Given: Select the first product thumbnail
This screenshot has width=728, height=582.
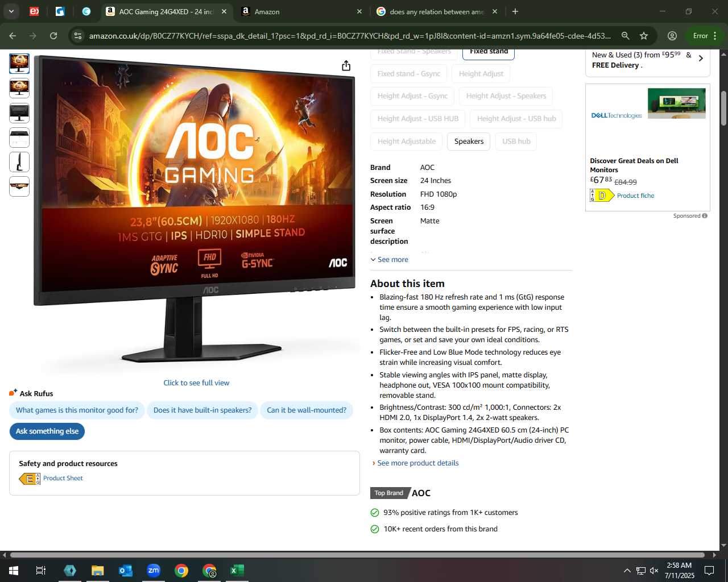Looking at the screenshot, I should [x=19, y=64].
